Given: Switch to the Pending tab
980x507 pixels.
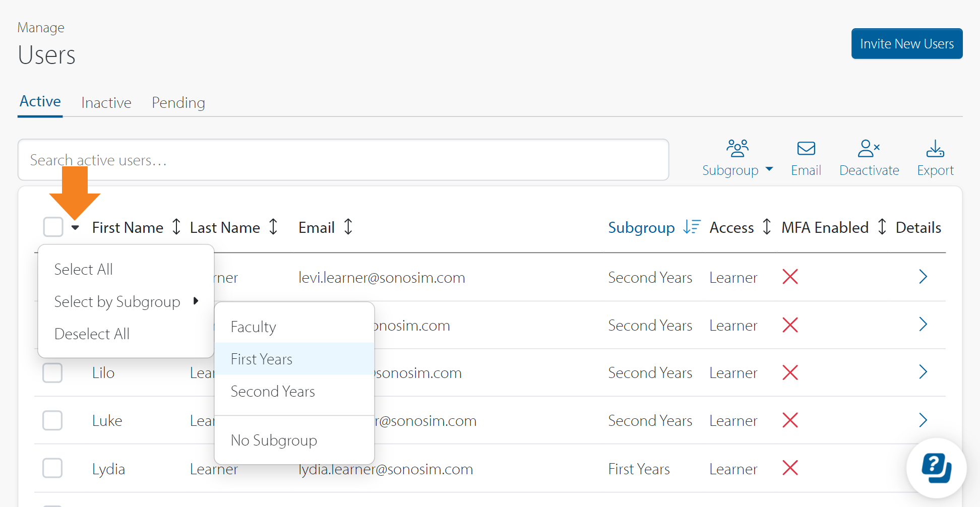Looking at the screenshot, I should [x=178, y=103].
